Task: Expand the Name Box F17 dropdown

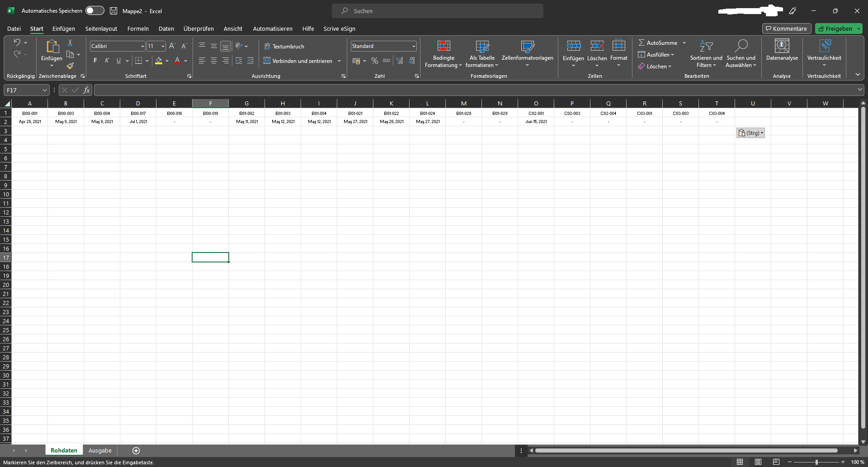Action: point(44,90)
